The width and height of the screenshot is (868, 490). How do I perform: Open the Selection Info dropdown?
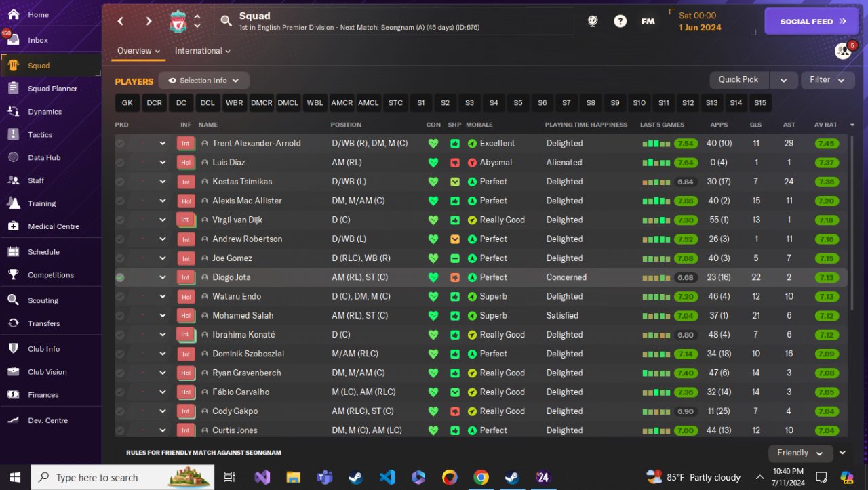[203, 81]
